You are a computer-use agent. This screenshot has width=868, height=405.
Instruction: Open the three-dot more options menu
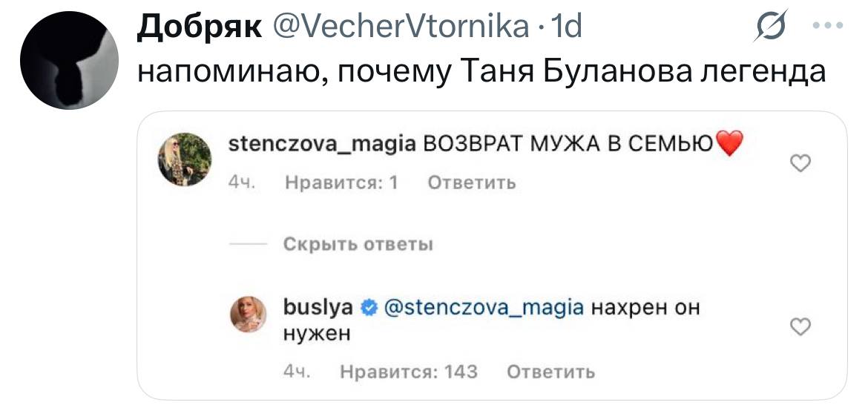coord(828,25)
